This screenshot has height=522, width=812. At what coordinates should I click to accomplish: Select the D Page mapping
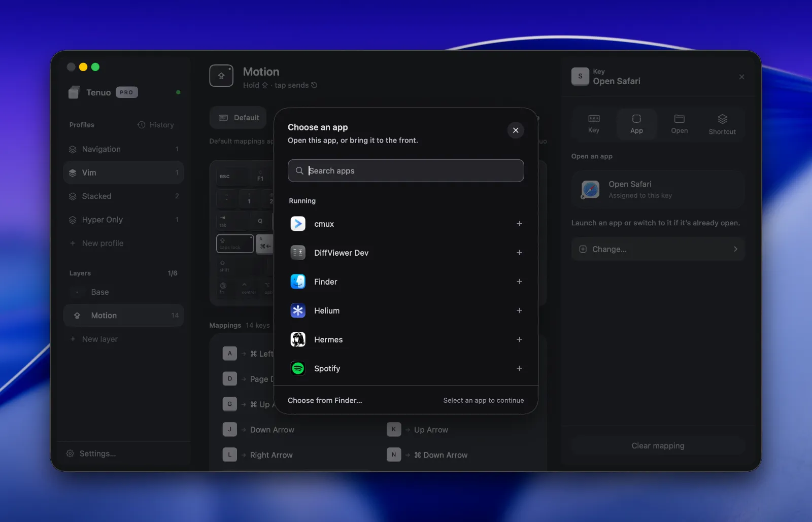(248, 379)
